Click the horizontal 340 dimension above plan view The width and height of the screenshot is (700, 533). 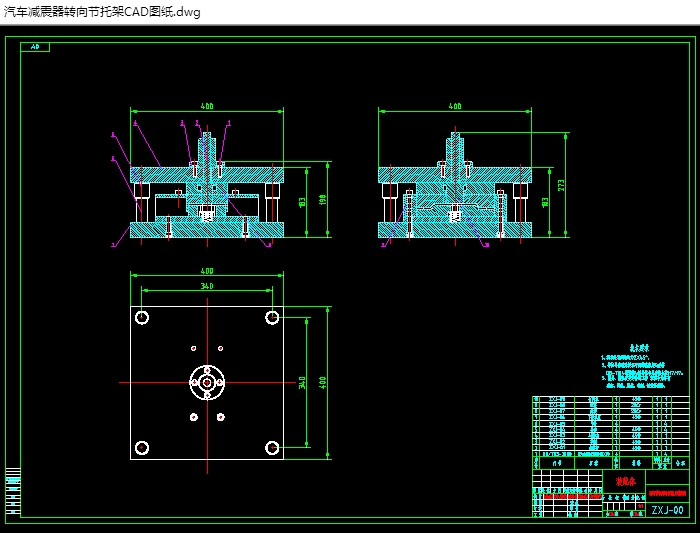click(x=207, y=286)
